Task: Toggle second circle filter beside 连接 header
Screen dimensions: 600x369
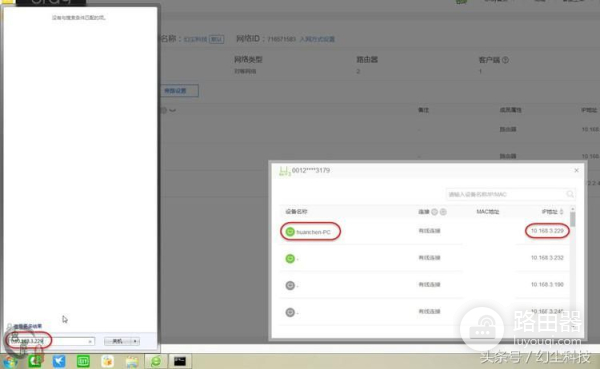Action: tap(443, 212)
